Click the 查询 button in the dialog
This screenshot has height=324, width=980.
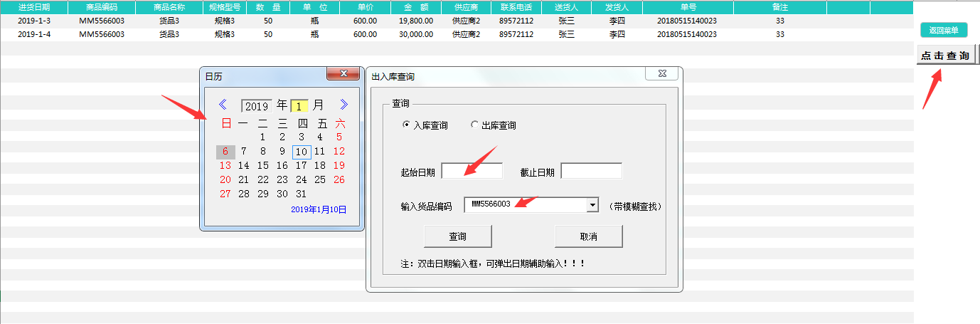pos(458,236)
